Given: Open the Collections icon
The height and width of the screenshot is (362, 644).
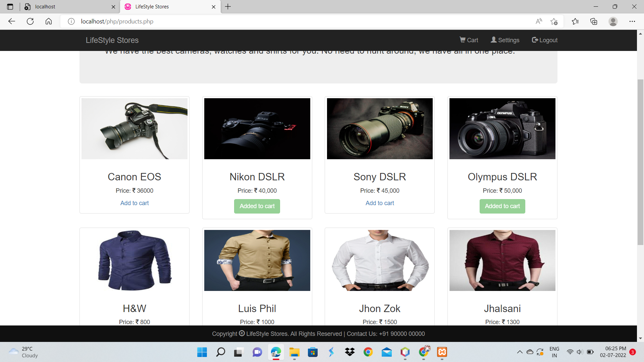Looking at the screenshot, I should [594, 21].
